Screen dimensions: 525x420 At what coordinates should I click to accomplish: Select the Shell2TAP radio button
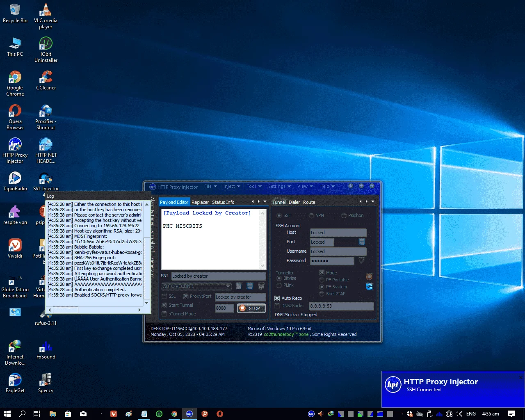(x=322, y=294)
